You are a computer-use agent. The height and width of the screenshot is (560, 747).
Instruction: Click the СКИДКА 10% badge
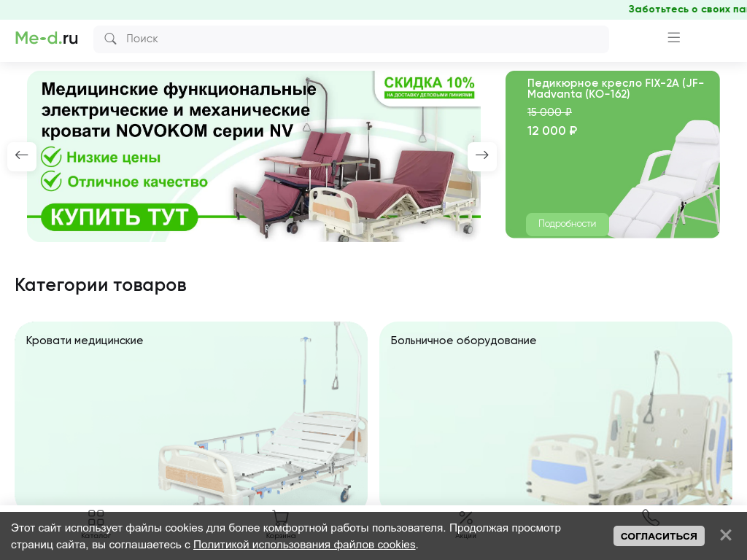(x=429, y=87)
